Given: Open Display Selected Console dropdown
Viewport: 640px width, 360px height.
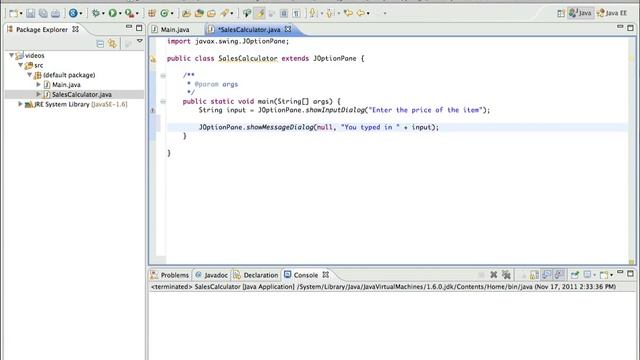Looking at the screenshot, I should tap(594, 275).
